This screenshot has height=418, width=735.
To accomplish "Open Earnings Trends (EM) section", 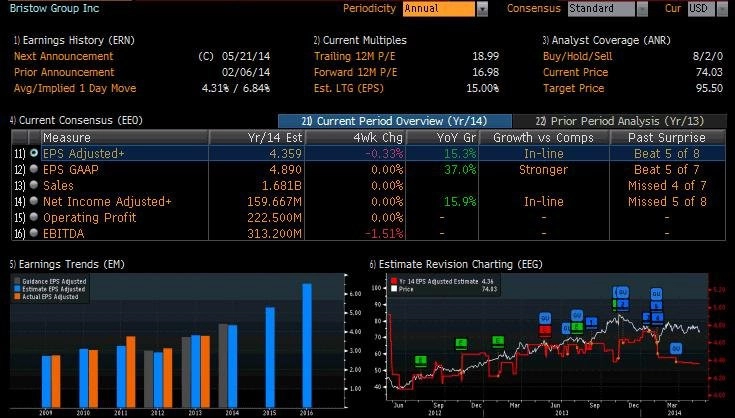I will [x=67, y=264].
